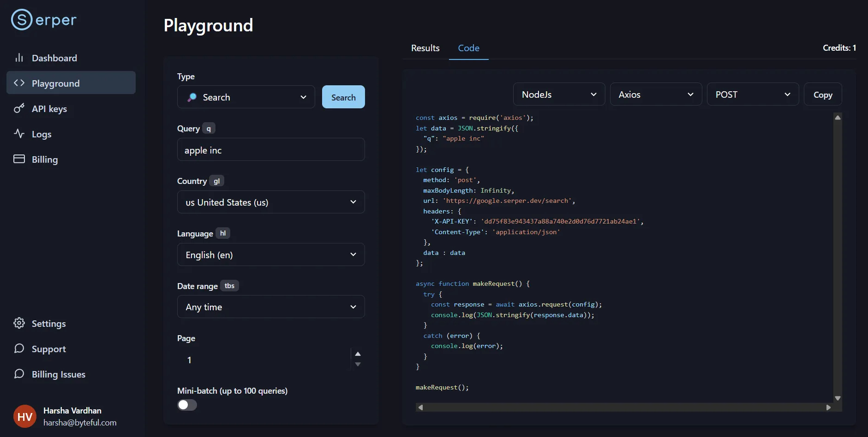Open Playground in the sidebar
Image resolution: width=868 pixels, height=437 pixels.
click(x=71, y=83)
